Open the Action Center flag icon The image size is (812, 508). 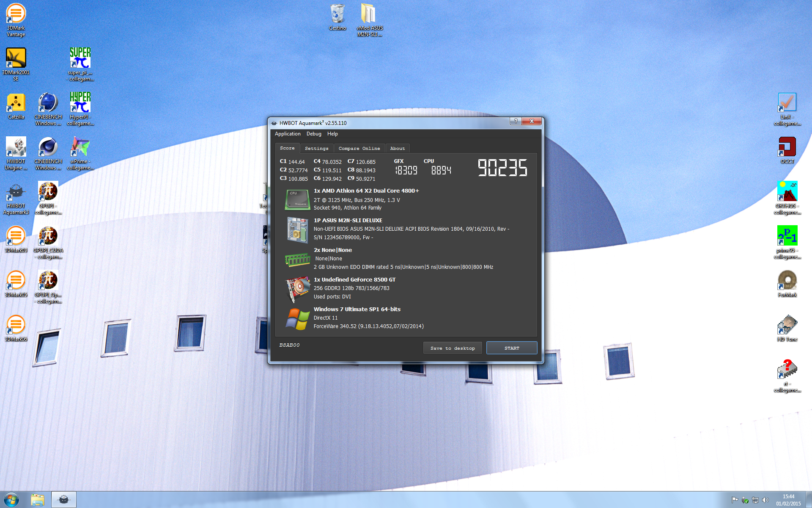tap(735, 500)
